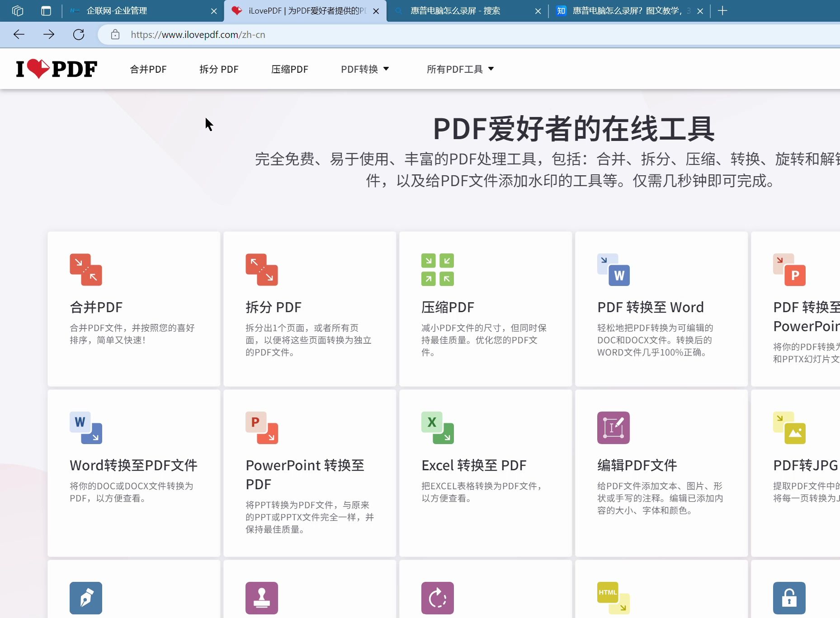Reload the page with refresh icon
The width and height of the screenshot is (840, 618).
pyautogui.click(x=79, y=34)
